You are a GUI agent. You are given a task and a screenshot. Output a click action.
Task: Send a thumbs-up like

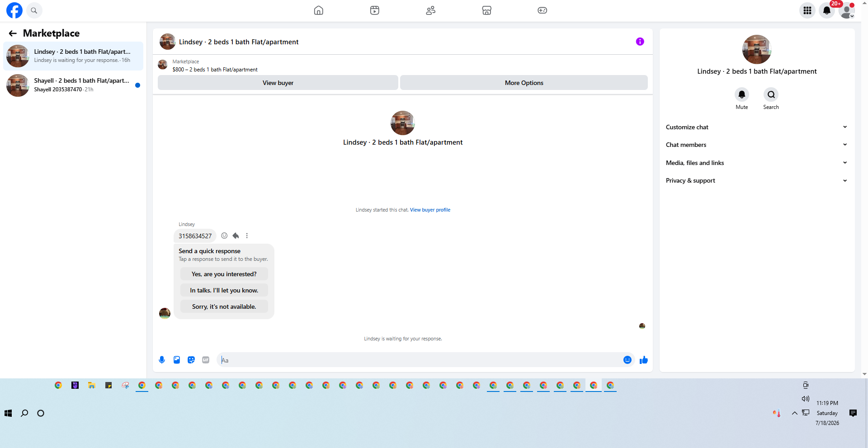coord(644,360)
